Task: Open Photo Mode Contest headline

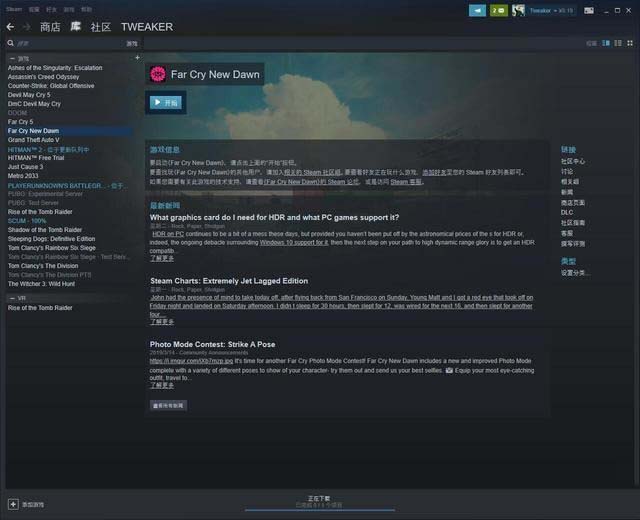Action: pyautogui.click(x=212, y=344)
